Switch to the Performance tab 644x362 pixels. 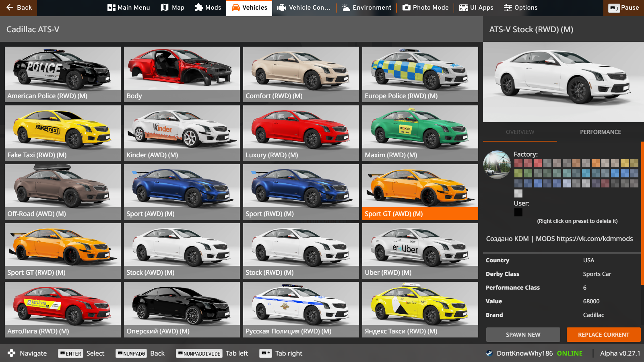tap(600, 132)
